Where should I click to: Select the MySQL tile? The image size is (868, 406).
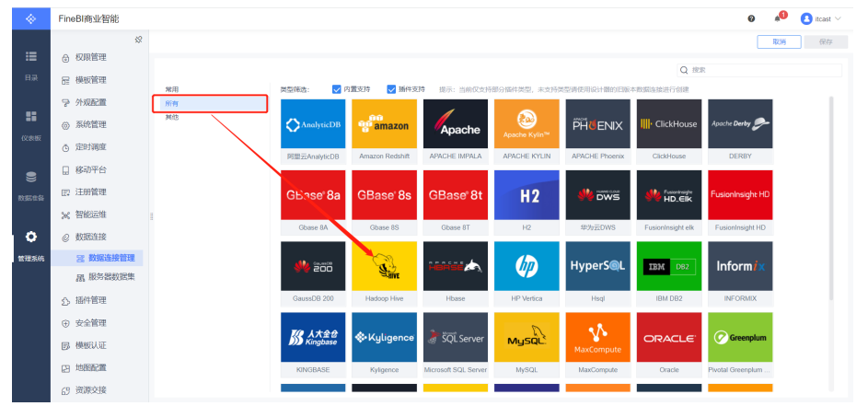[527, 345]
